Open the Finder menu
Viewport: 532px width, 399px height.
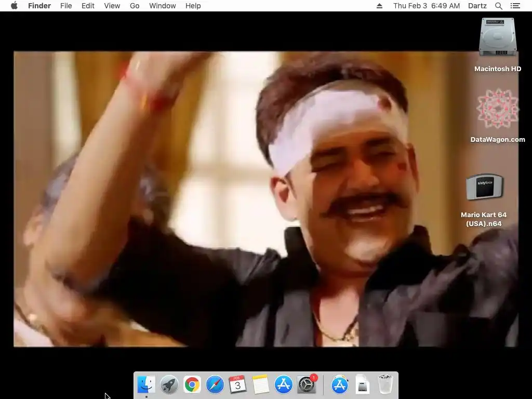click(39, 6)
